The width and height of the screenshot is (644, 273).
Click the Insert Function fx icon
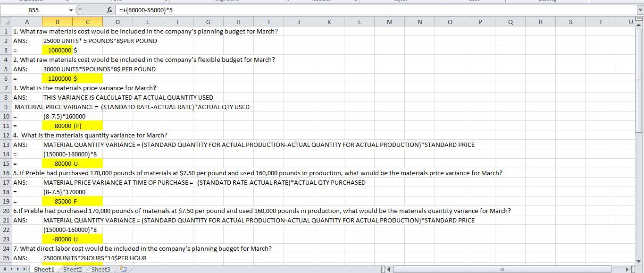click(109, 10)
